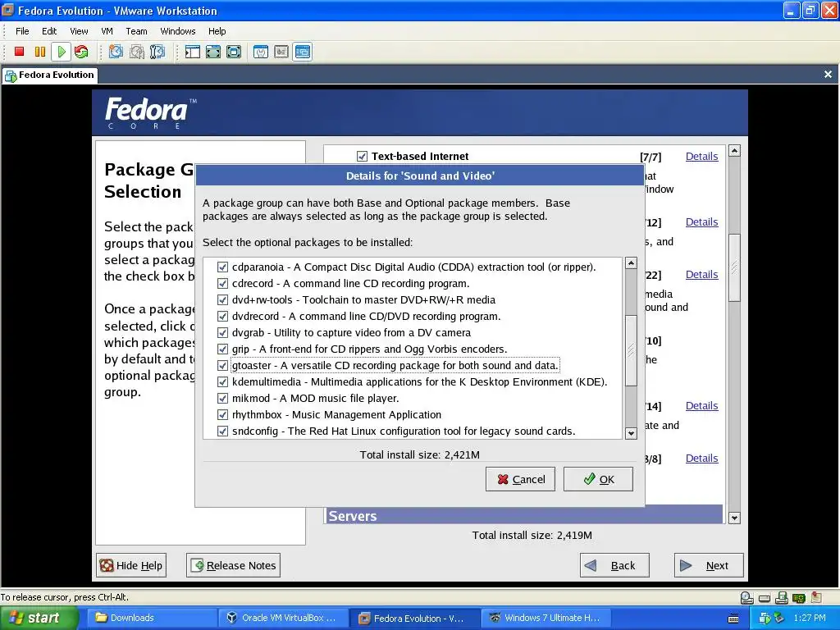840x630 pixels.
Task: Click the group list scrollbar up arrow
Action: pos(734,151)
